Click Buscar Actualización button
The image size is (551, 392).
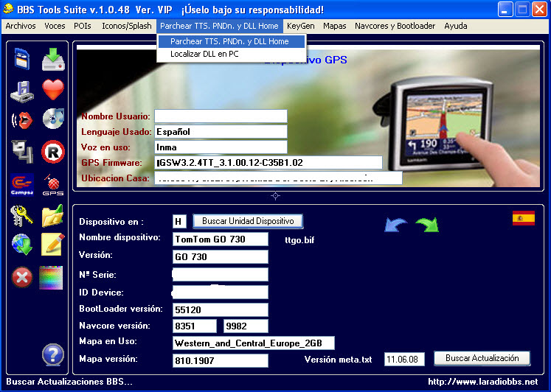point(482,358)
